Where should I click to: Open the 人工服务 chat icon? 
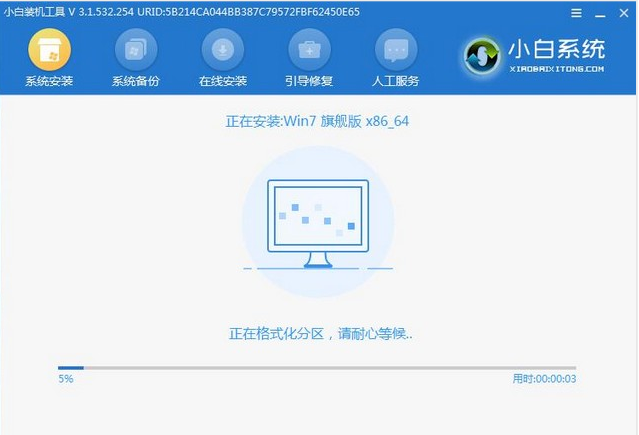(396, 50)
